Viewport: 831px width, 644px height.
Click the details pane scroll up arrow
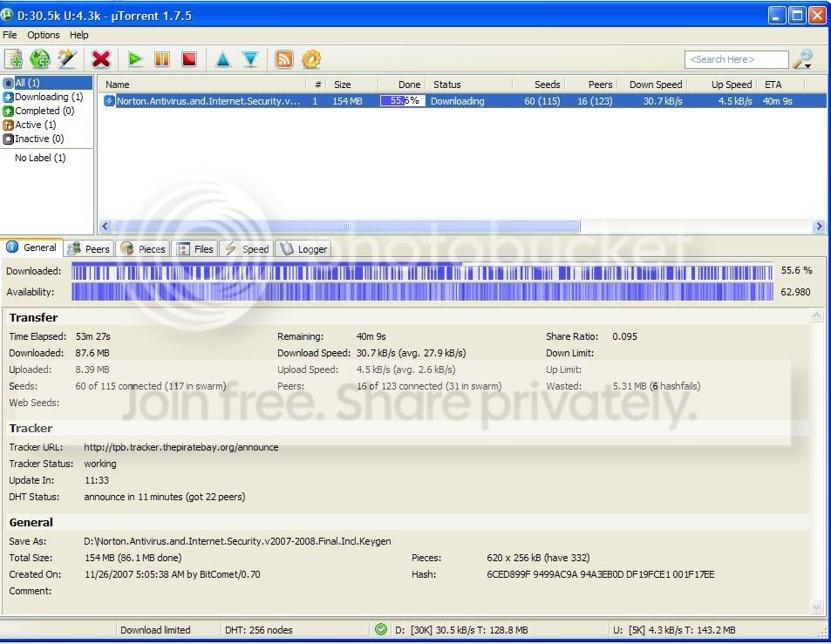click(x=817, y=315)
